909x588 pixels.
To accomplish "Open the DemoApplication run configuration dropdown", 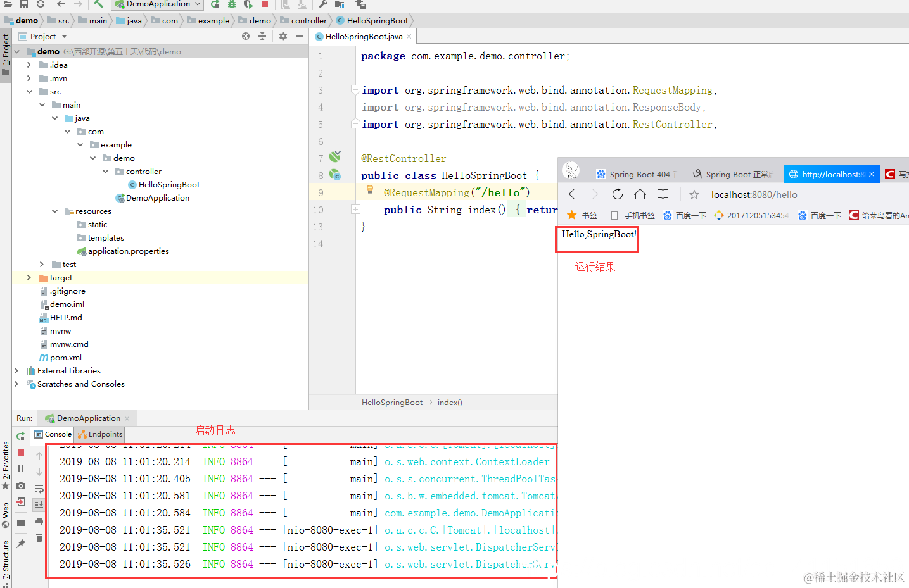I will 158,4.
